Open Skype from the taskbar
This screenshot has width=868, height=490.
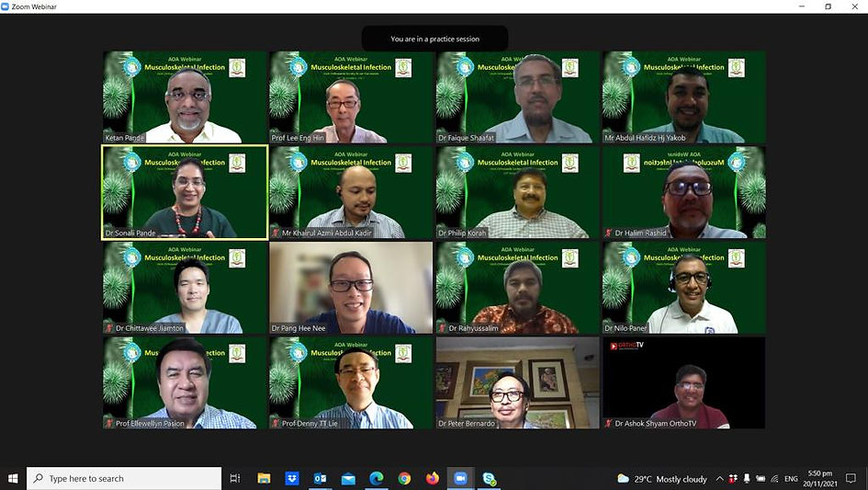[x=490, y=478]
